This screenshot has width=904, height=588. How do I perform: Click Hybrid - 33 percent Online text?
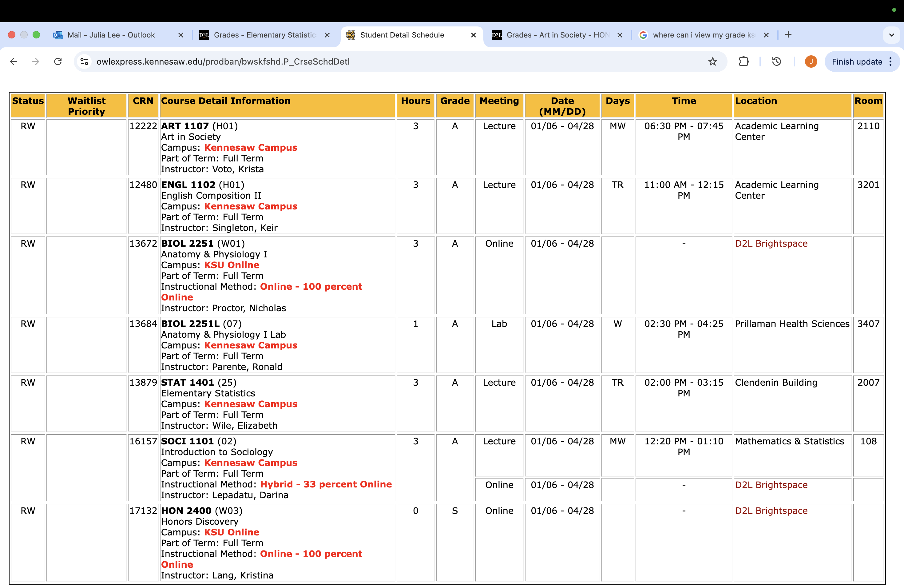pos(326,484)
